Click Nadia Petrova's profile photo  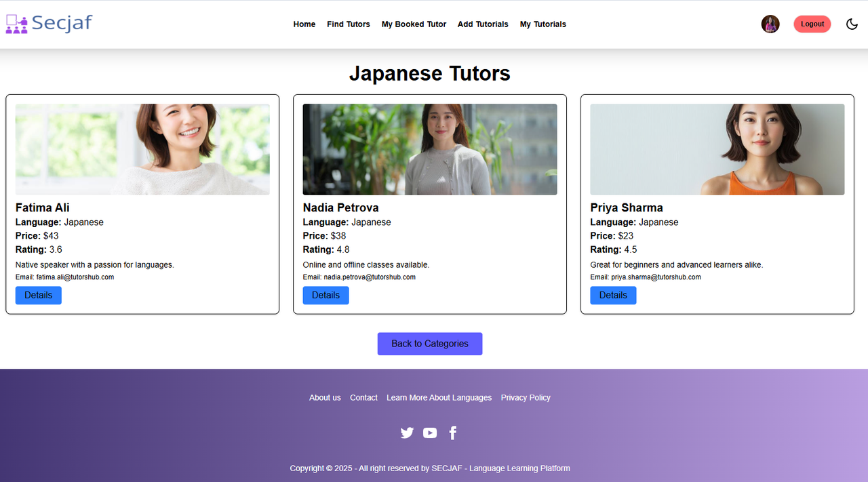430,149
